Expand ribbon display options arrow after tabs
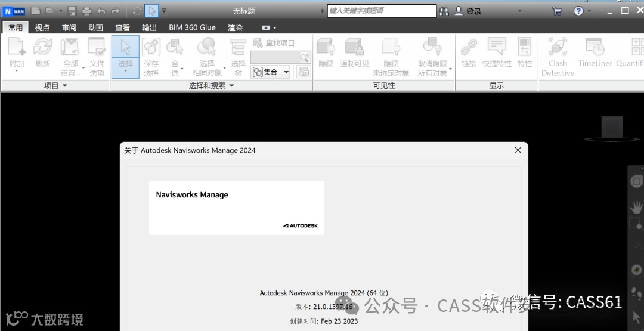 pyautogui.click(x=275, y=27)
